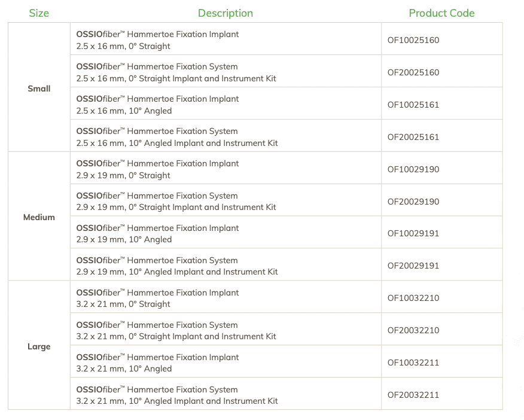Screen dimensions: 524x420
Task: Click product code OF10029191
Action: [x=413, y=233]
